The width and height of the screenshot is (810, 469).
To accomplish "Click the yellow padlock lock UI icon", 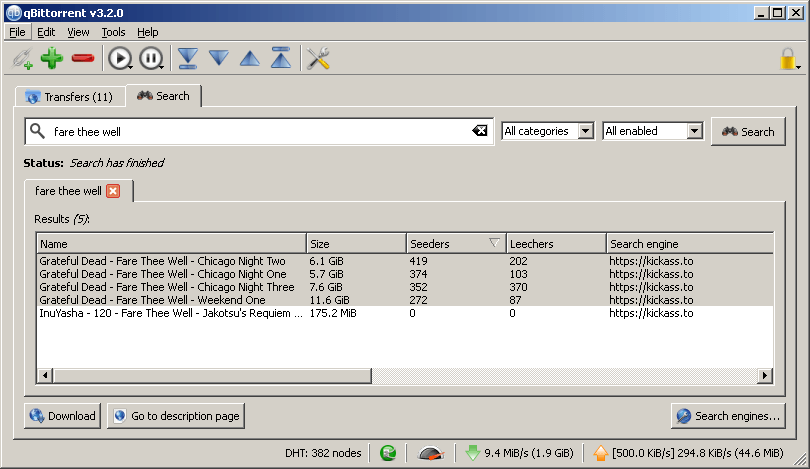I will point(787,59).
